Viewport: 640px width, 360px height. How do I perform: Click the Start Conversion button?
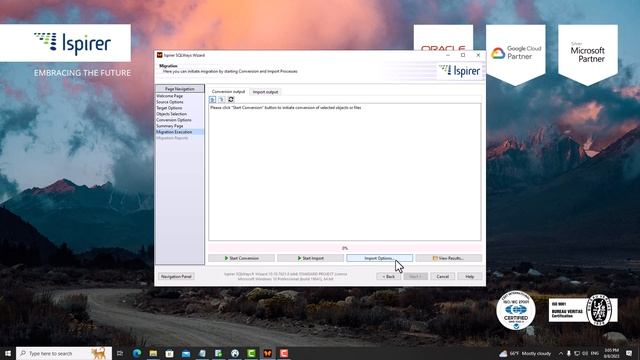click(242, 258)
